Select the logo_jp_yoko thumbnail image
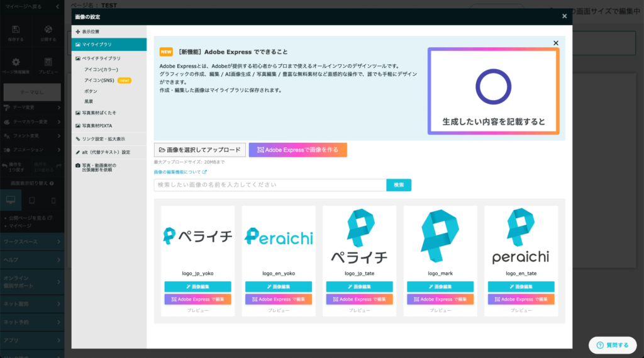Screen dimensions: 644x358 [197, 237]
